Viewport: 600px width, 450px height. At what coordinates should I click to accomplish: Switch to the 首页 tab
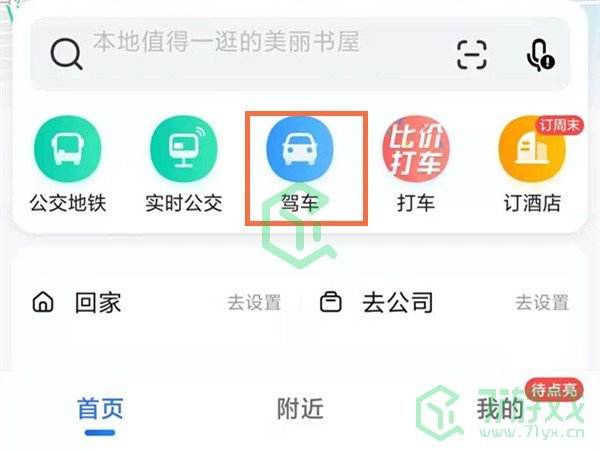tap(100, 409)
